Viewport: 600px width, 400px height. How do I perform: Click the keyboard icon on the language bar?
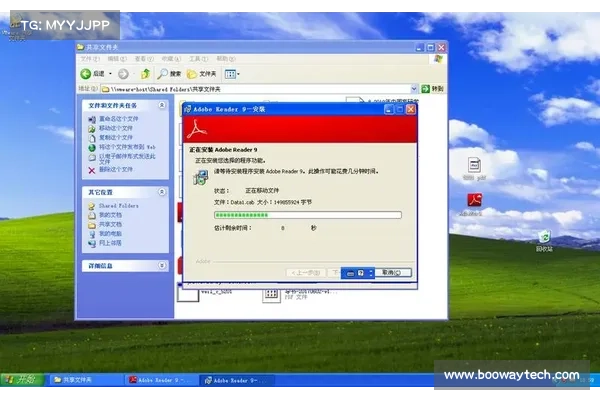(x=350, y=273)
